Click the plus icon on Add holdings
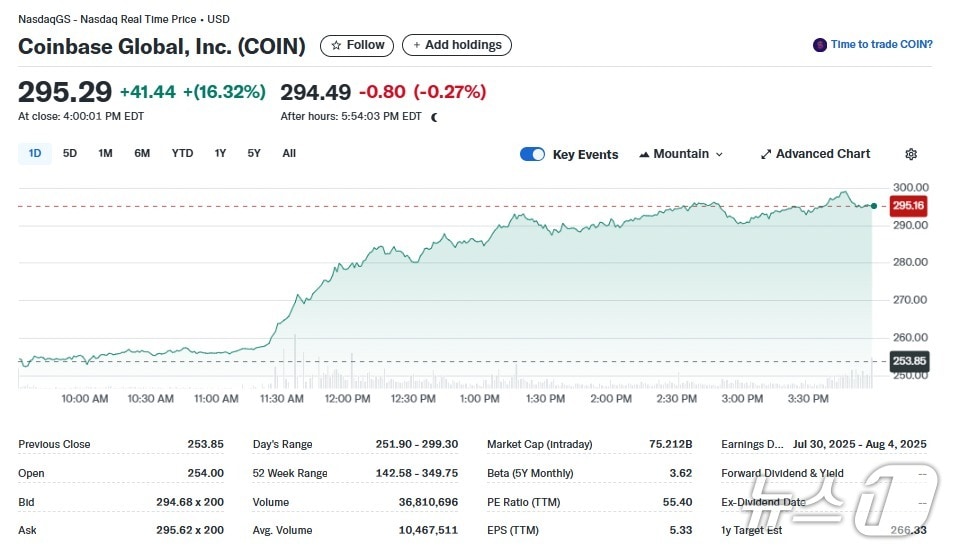The width and height of the screenshot is (953, 551). click(x=416, y=46)
